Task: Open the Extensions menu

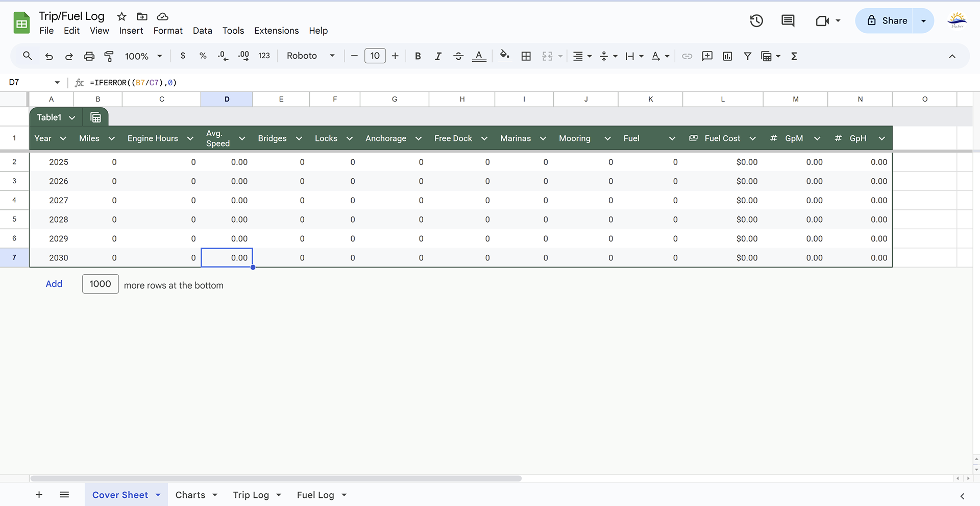Action: click(277, 31)
